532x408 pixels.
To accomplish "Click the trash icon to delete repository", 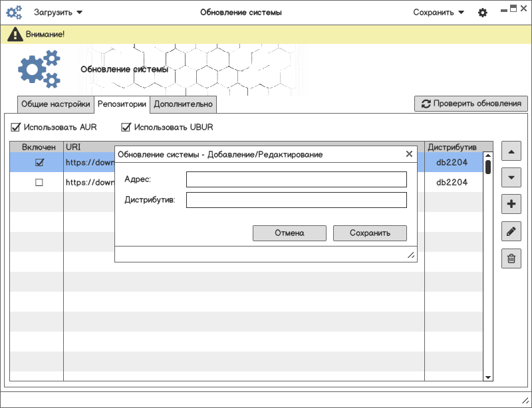I will tap(511, 258).
